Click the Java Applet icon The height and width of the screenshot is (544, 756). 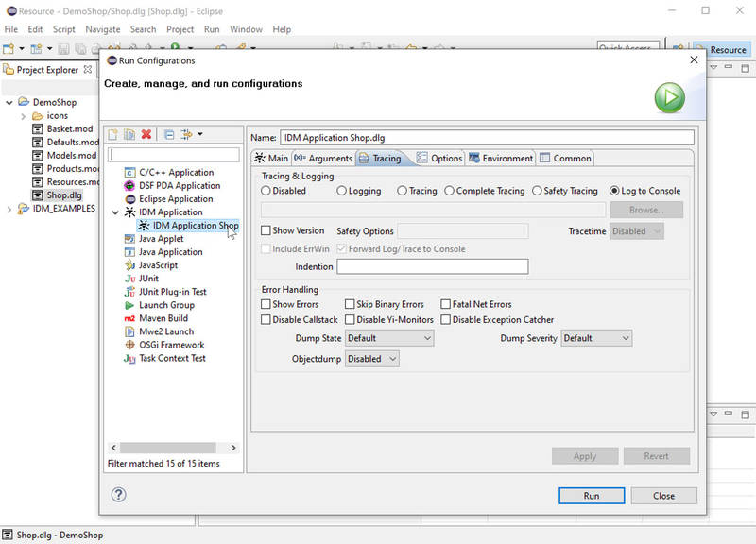tap(129, 239)
